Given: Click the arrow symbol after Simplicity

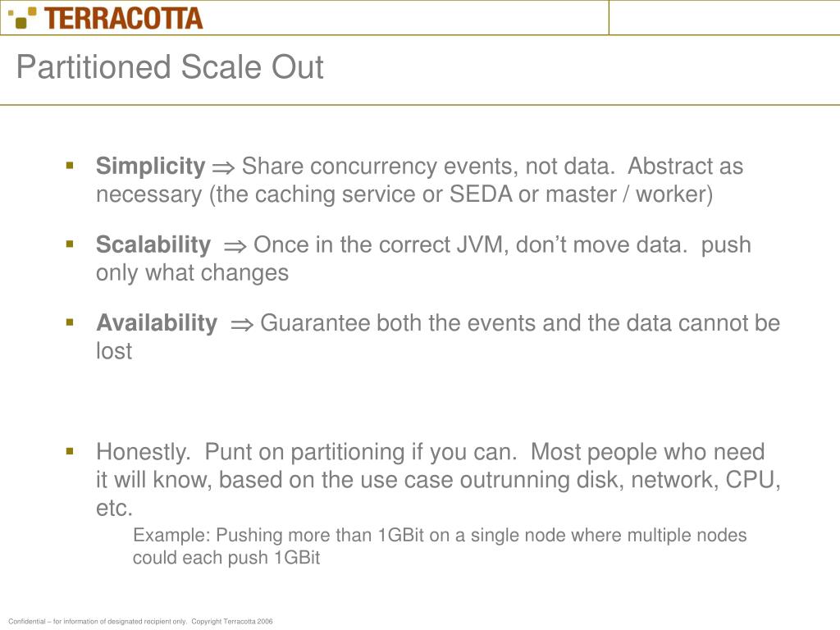Looking at the screenshot, I should pos(223,167).
